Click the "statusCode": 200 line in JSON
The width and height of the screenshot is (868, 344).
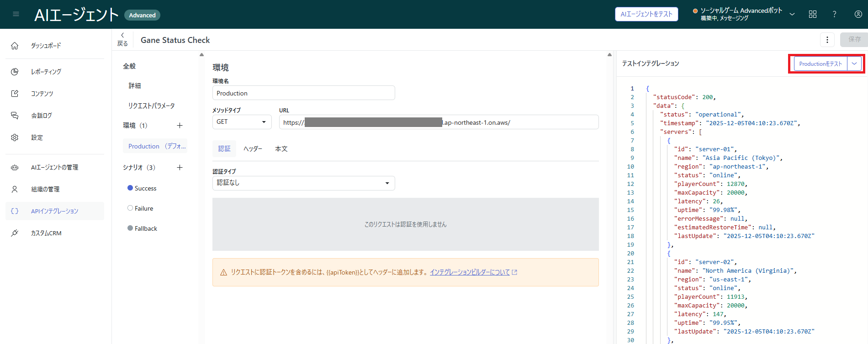point(684,97)
